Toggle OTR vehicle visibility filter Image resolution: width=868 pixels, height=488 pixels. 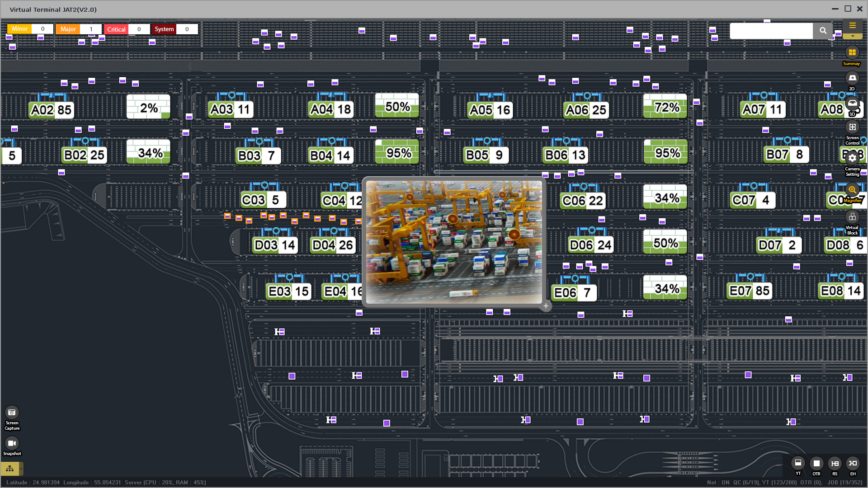click(816, 463)
